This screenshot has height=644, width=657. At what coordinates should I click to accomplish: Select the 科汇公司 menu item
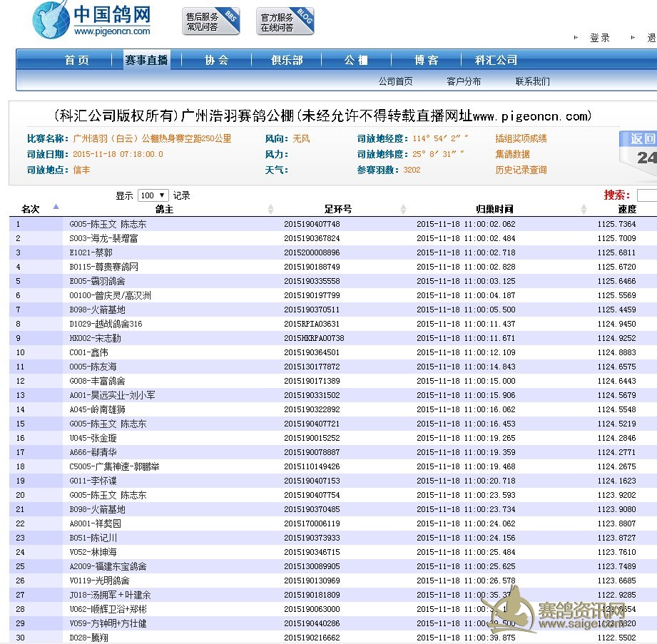(x=496, y=61)
